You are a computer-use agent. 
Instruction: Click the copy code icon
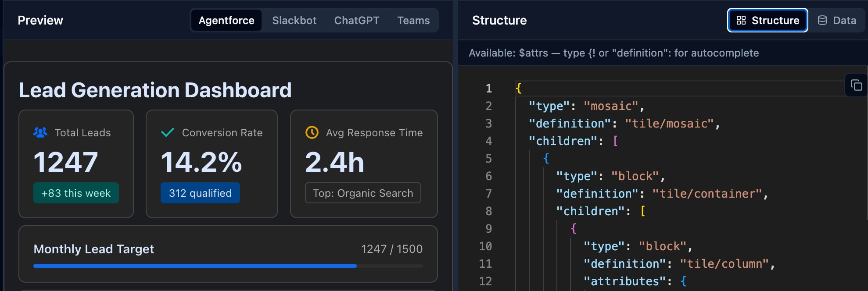[856, 85]
